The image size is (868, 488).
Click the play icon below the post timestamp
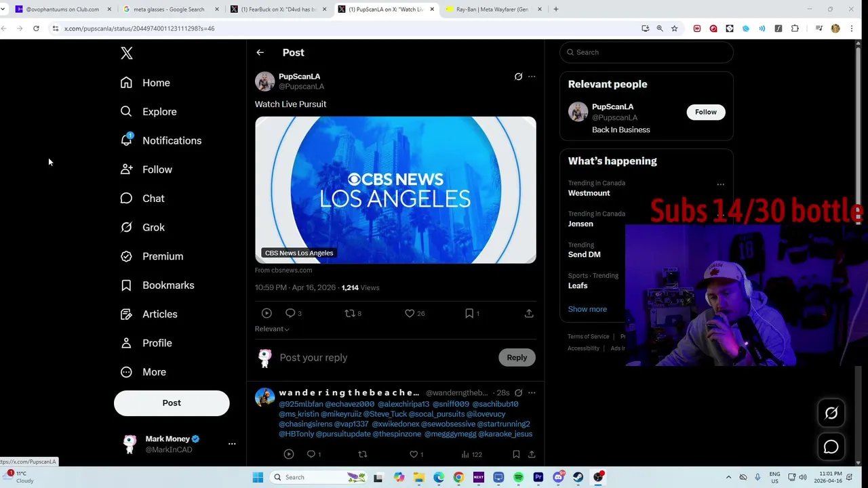[267, 313]
